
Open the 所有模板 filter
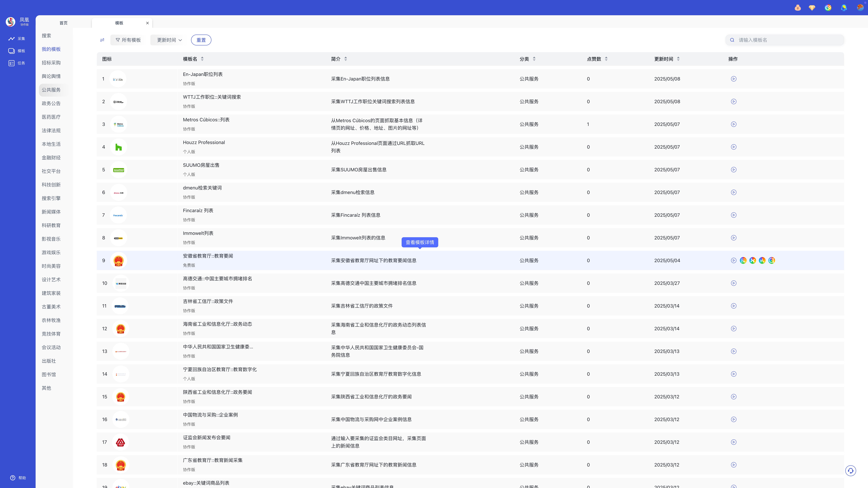pyautogui.click(x=128, y=40)
